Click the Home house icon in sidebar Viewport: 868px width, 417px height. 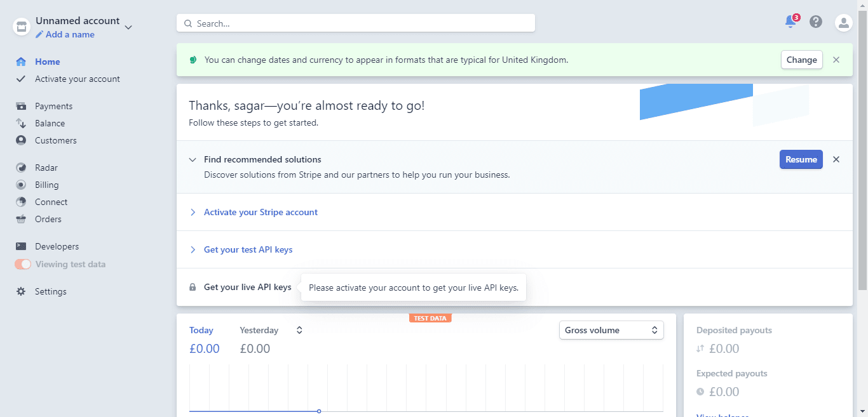tap(21, 62)
